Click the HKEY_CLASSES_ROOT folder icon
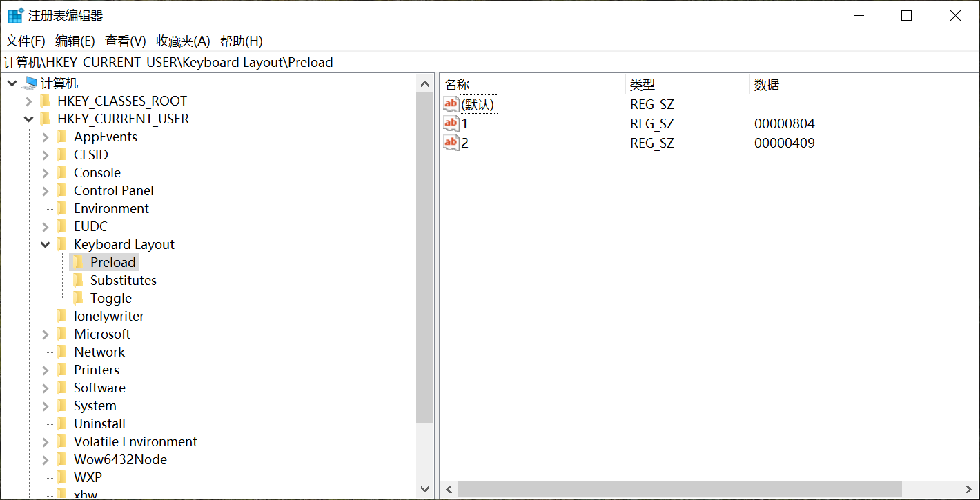The height and width of the screenshot is (500, 980). click(46, 101)
